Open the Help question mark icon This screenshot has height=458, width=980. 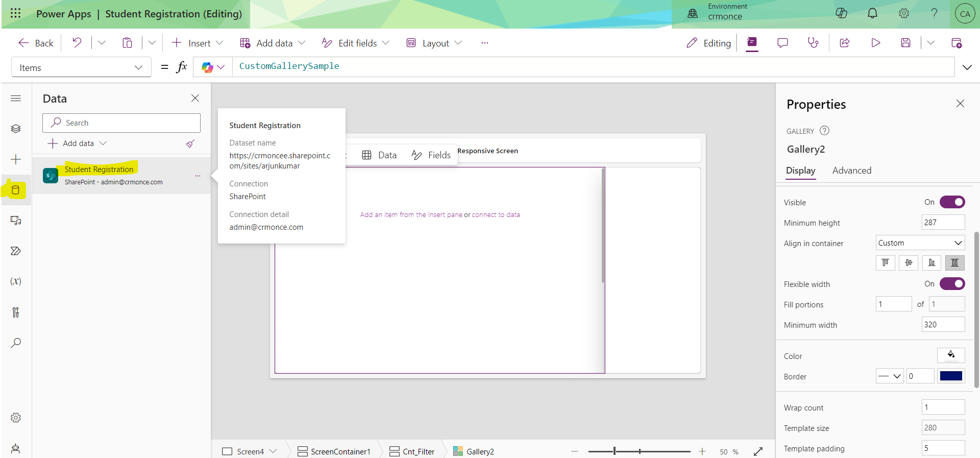(x=934, y=13)
